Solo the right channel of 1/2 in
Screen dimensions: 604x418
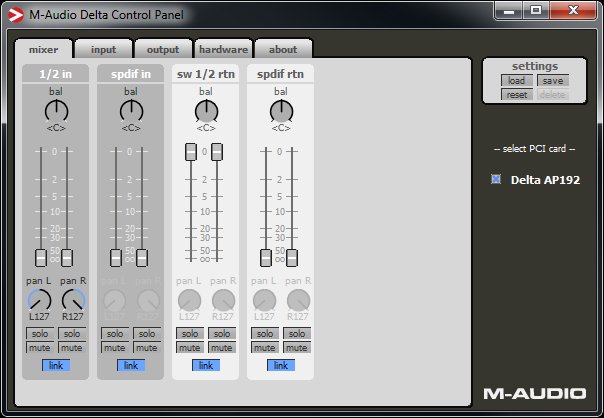pos(72,333)
